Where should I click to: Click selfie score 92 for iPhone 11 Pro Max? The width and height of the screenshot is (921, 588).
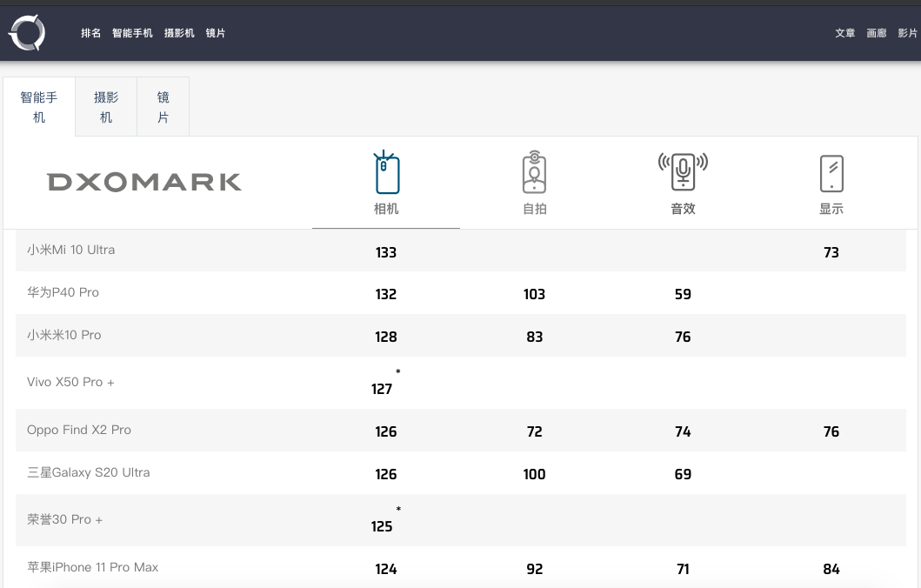535,569
